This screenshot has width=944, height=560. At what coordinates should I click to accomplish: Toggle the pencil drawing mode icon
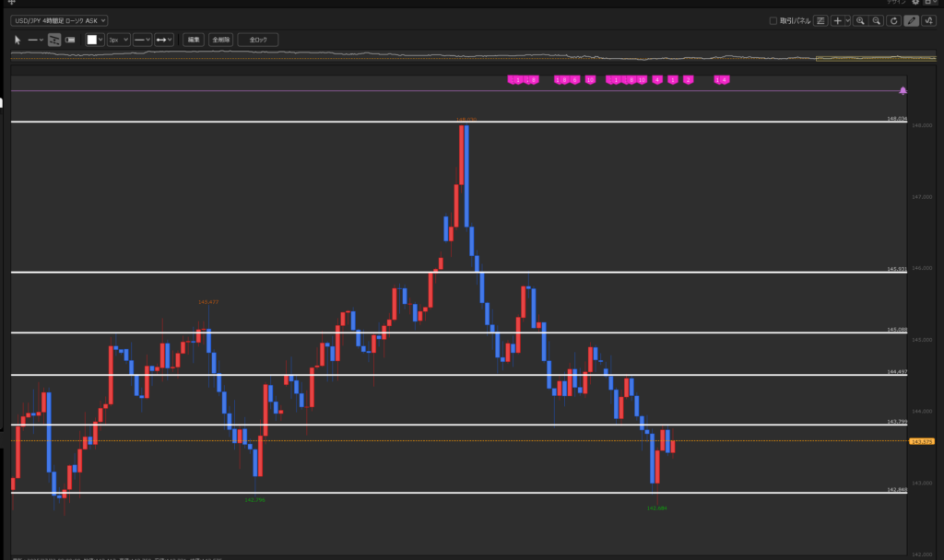tap(912, 20)
